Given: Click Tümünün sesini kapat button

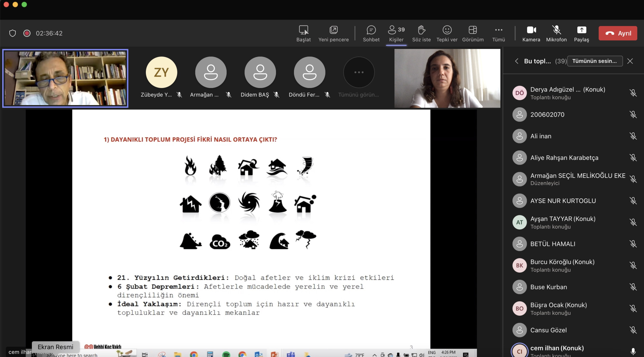Looking at the screenshot, I should pyautogui.click(x=595, y=61).
